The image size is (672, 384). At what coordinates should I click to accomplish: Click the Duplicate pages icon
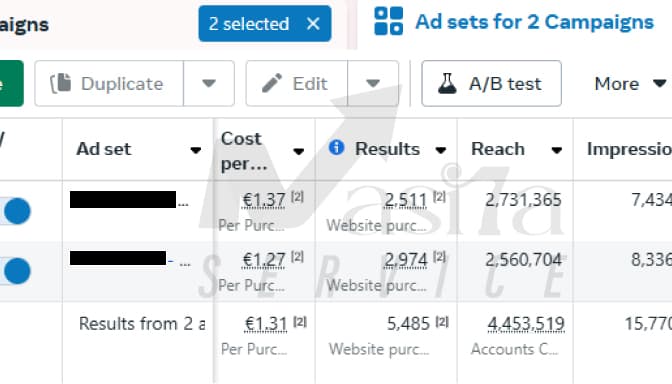61,83
